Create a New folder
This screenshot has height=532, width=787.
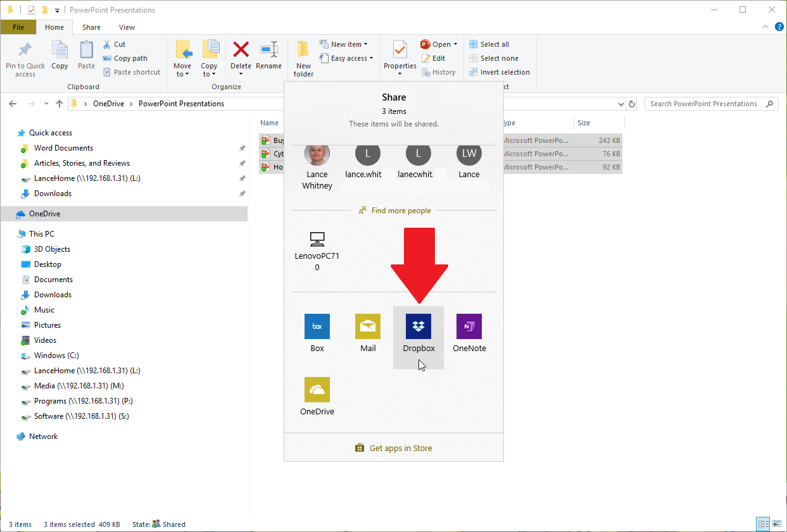(x=303, y=59)
